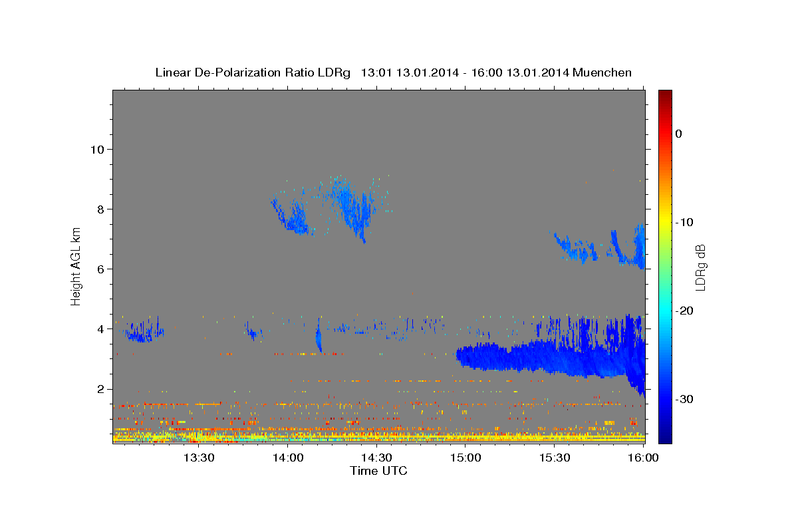The height and width of the screenshot is (532, 798).
Task: Click the 'Muenchen' location in the title
Action: coord(603,72)
